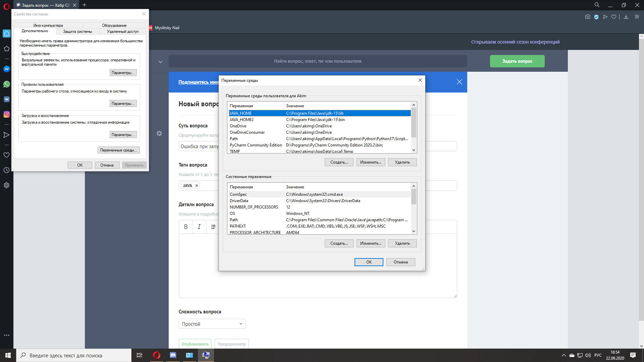The image size is (644, 362).
Task: Confirm environment variables dialog with OK
Action: [x=369, y=262]
